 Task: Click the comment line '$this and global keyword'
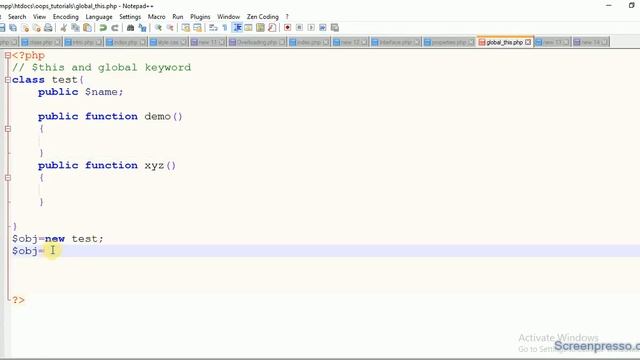point(102,67)
